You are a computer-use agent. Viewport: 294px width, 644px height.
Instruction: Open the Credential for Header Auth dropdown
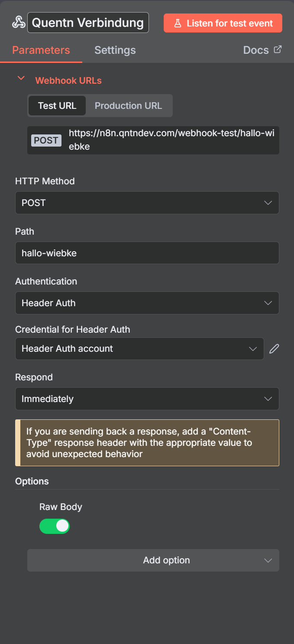pos(139,349)
